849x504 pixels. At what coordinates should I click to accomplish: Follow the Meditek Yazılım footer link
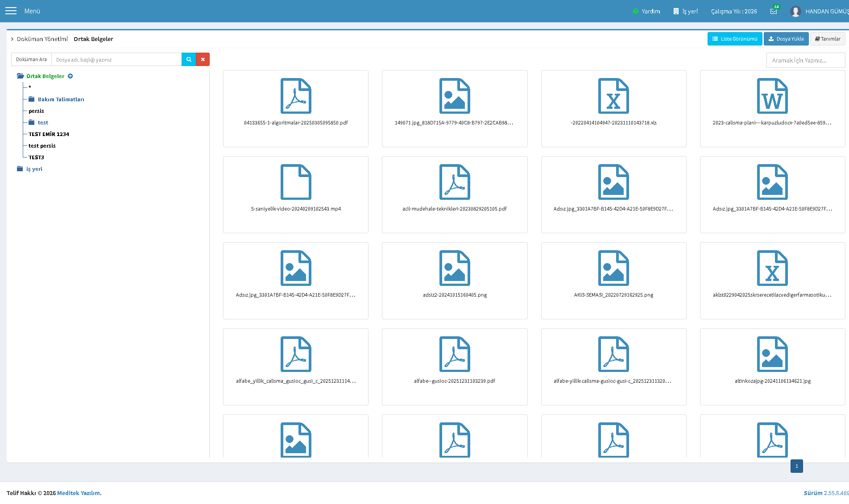[79, 493]
